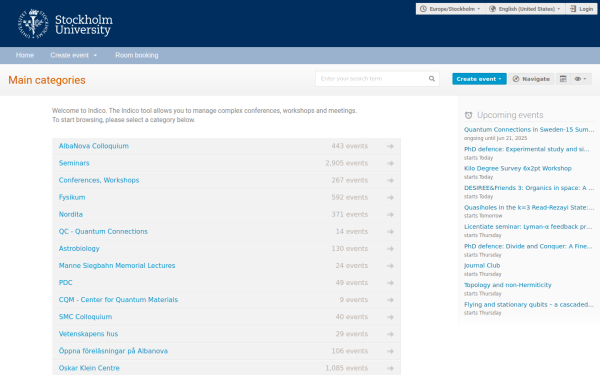Click arrow icon beside AlbaNova Colloquium
The width and height of the screenshot is (600, 375).
tap(390, 146)
